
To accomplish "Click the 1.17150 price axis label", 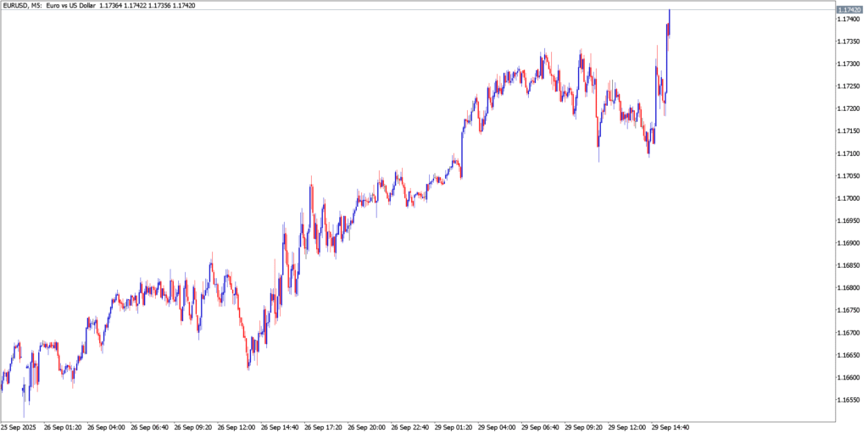I will (850, 131).
